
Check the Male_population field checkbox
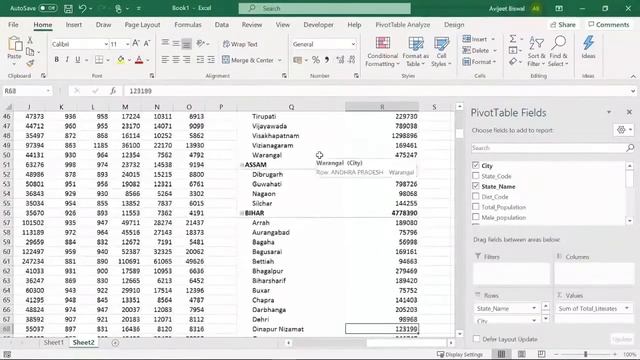tap(476, 217)
